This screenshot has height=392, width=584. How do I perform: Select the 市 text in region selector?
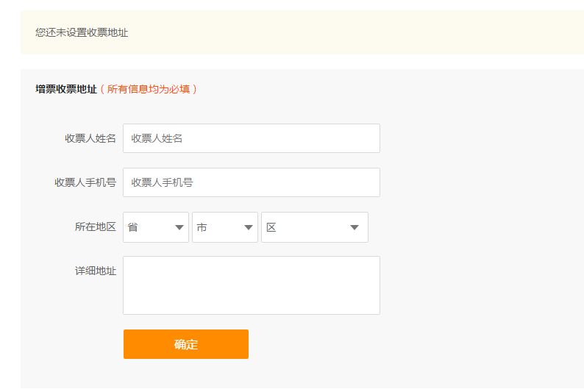tap(202, 228)
